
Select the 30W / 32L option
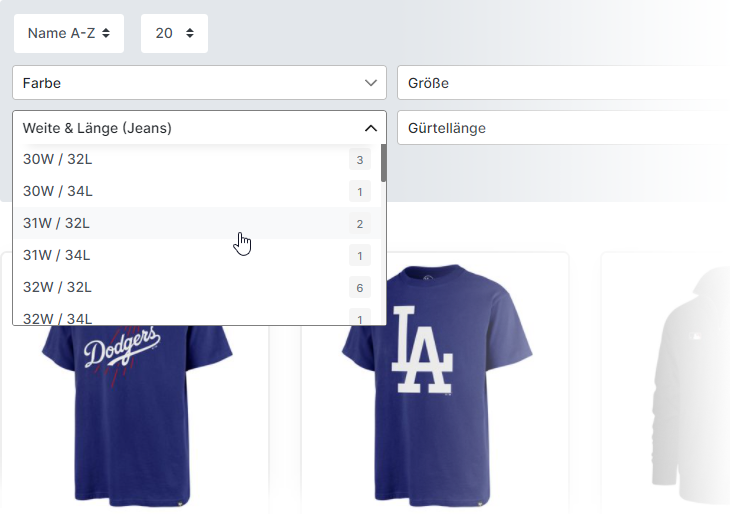(197, 159)
